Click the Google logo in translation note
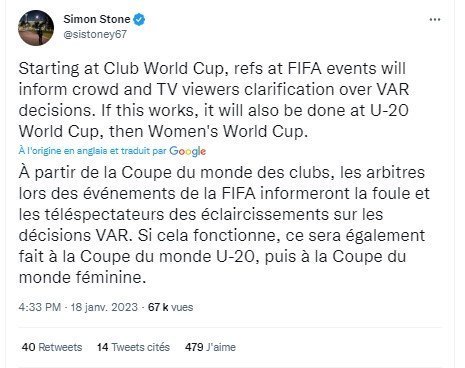The width and height of the screenshot is (465, 368). tap(187, 151)
